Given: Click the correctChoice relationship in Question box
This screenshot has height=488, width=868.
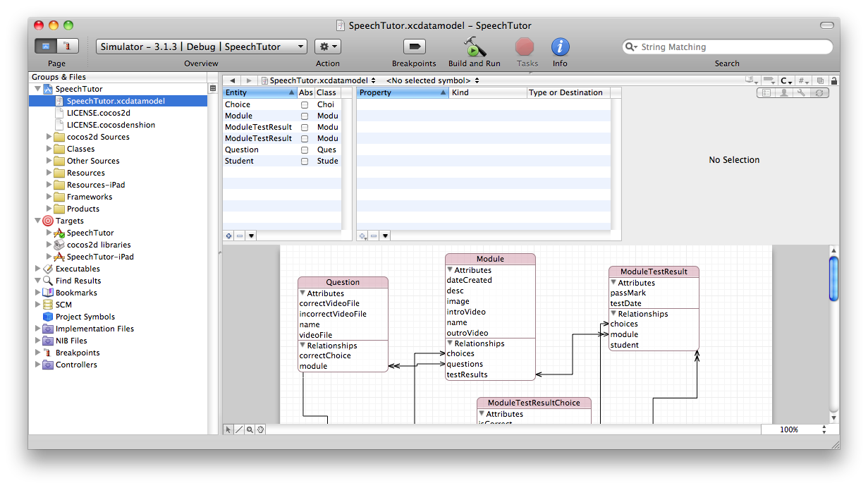Looking at the screenshot, I should (325, 355).
